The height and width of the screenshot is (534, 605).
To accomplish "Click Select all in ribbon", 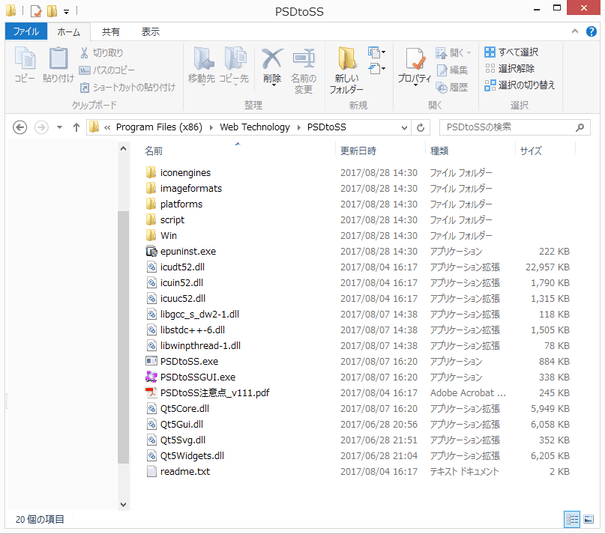I will pyautogui.click(x=511, y=52).
